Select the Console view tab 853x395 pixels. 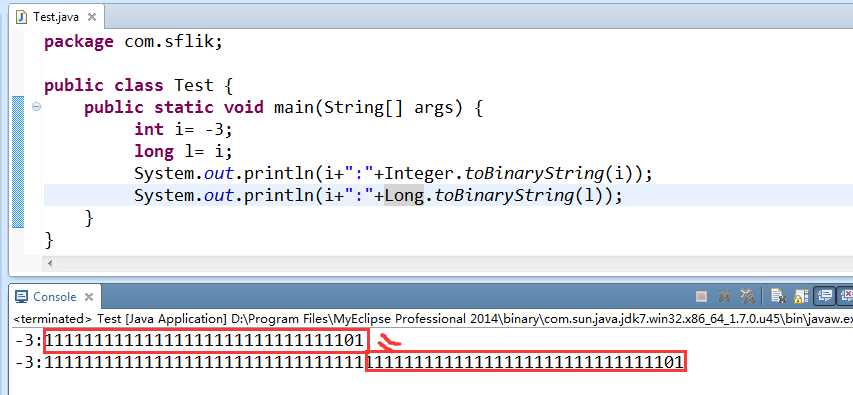coord(54,297)
